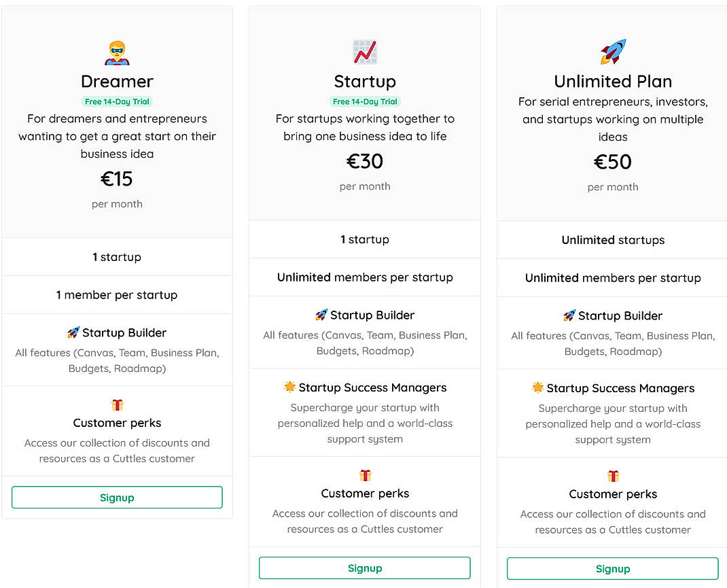The image size is (727, 588).
Task: Click the chart icon above the Startup plan
Action: (365, 51)
